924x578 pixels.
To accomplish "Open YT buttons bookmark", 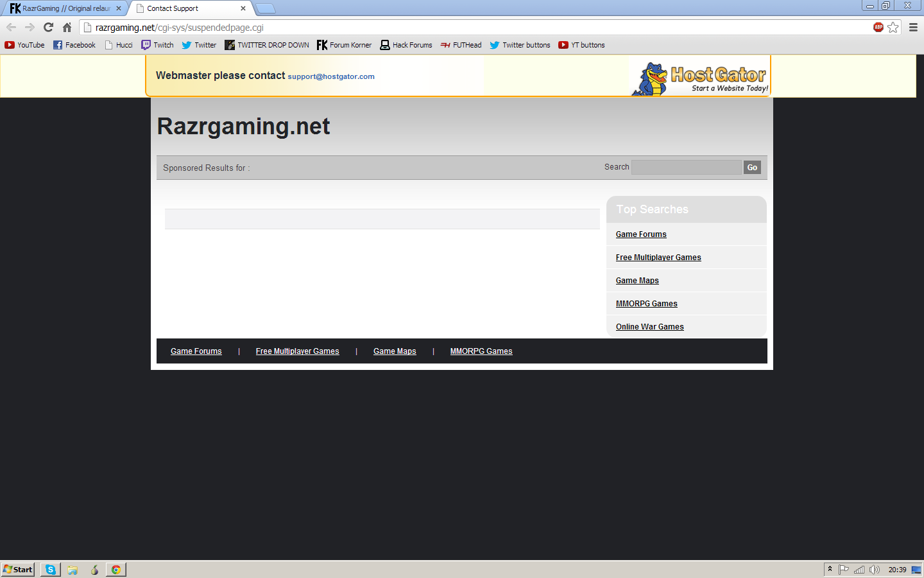I will (x=581, y=45).
